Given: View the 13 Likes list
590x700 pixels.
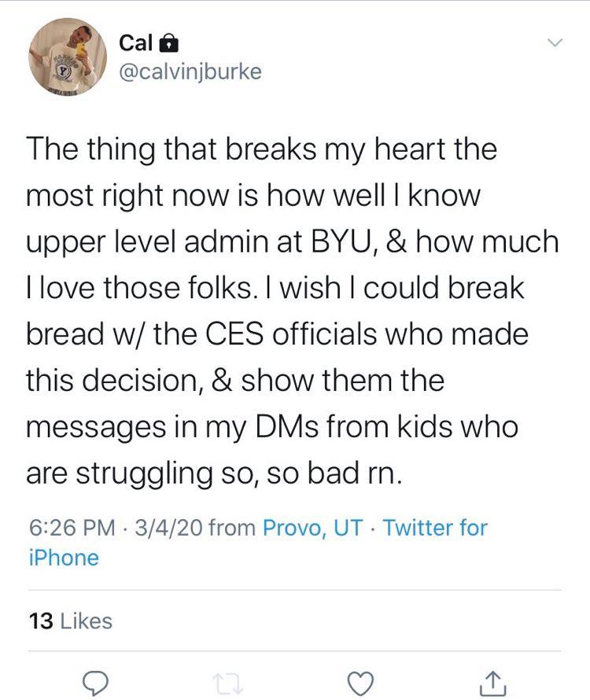Looking at the screenshot, I should pos(70,621).
